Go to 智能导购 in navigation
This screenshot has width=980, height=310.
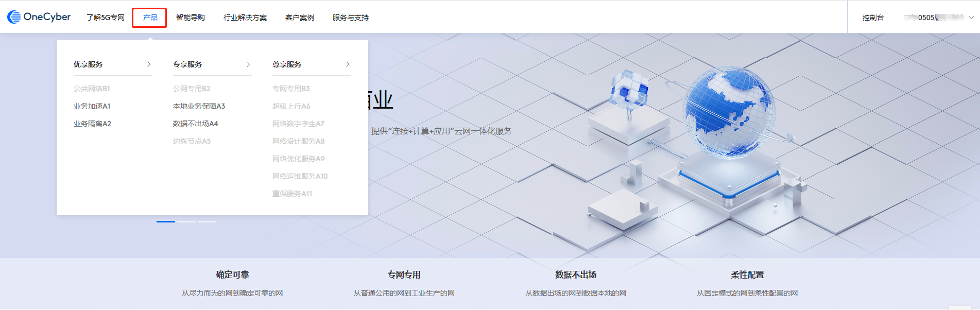click(191, 18)
